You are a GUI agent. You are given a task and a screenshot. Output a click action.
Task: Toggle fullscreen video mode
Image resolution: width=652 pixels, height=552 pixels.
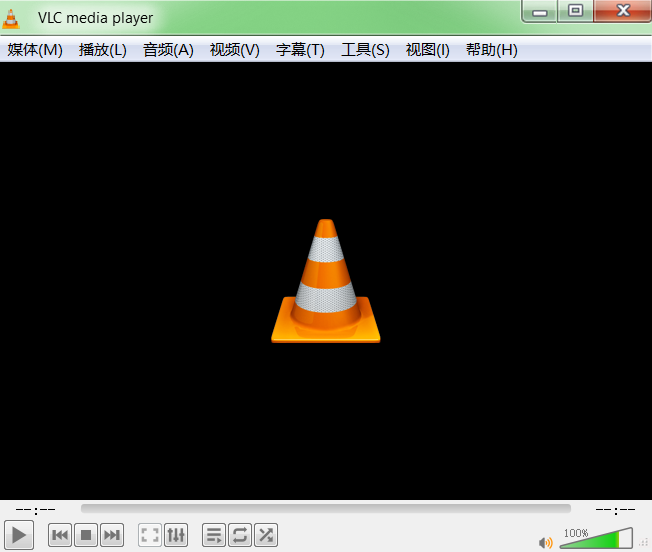click(150, 535)
